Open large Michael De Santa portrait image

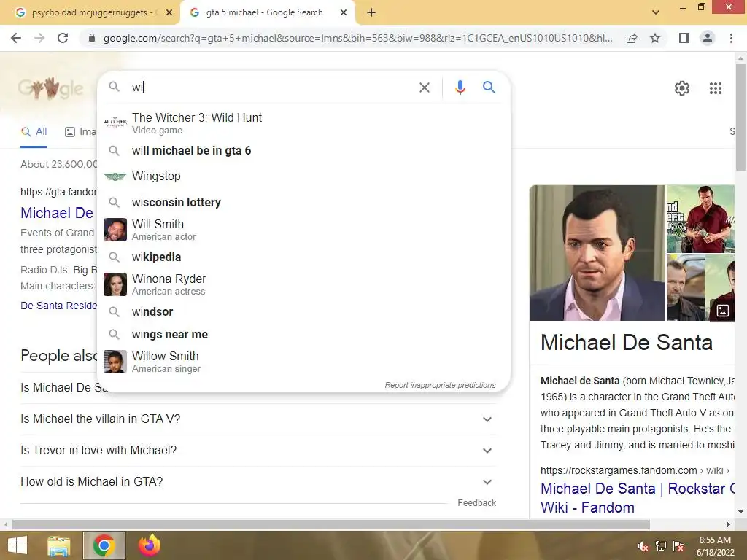597,253
